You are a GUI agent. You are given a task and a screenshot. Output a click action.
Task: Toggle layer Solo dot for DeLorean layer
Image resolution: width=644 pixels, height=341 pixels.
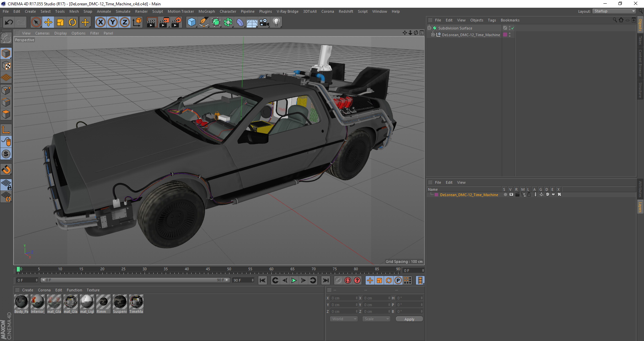point(505,194)
